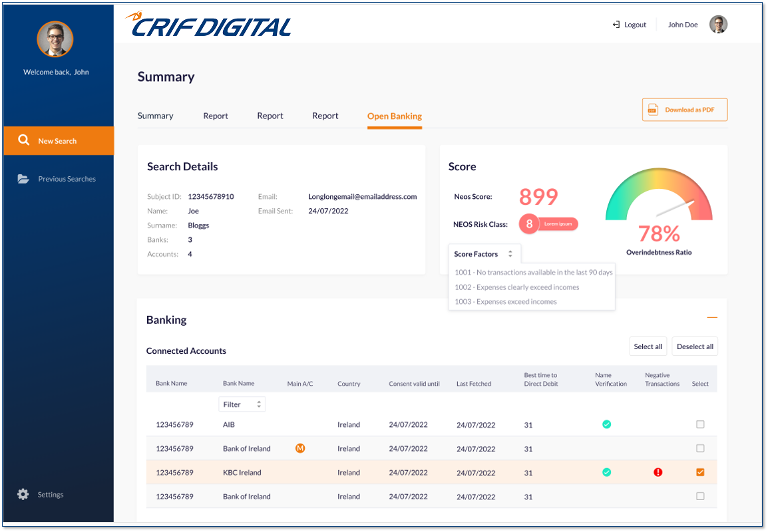This screenshot has width=768, height=532.
Task: Click the CRIF Digital logo
Action: tap(209, 25)
